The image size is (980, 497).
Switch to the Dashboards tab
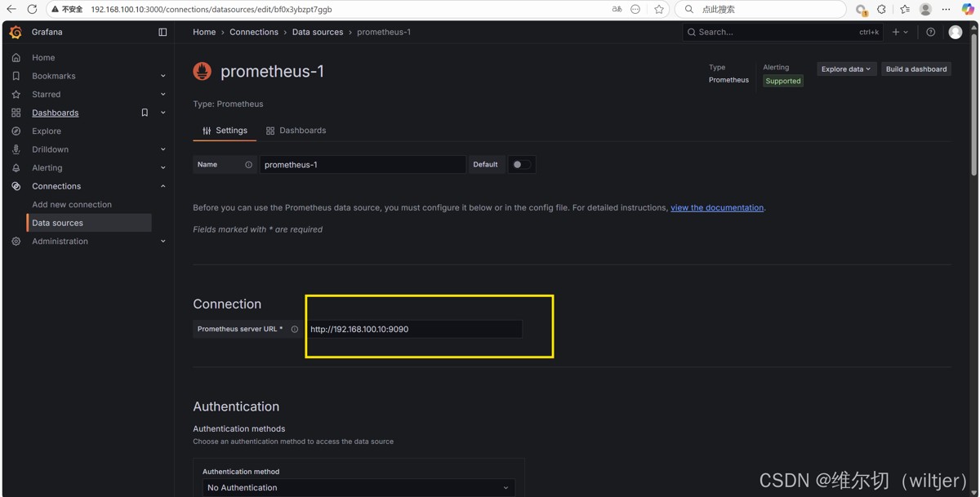[296, 131]
